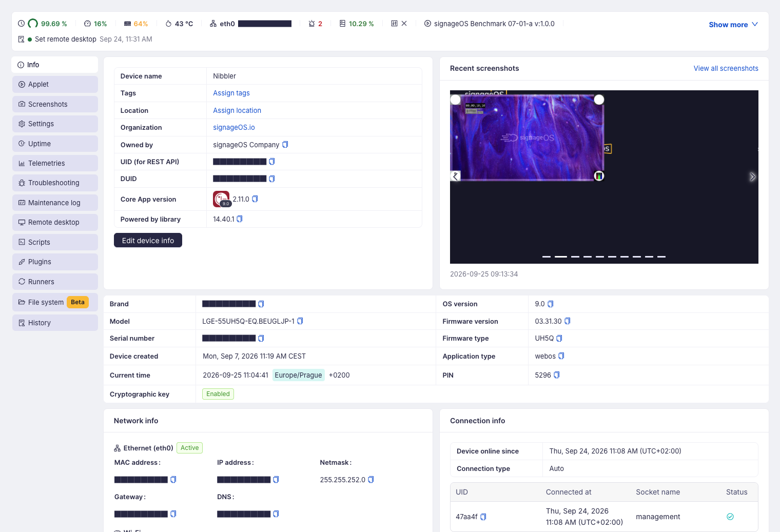Copy the Owned by signageOS Company value
The image size is (780, 532).
[285, 145]
